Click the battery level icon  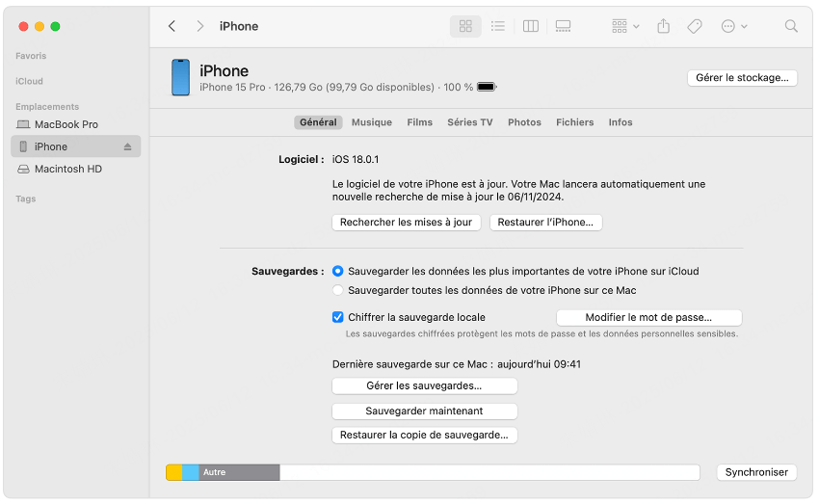click(x=487, y=87)
